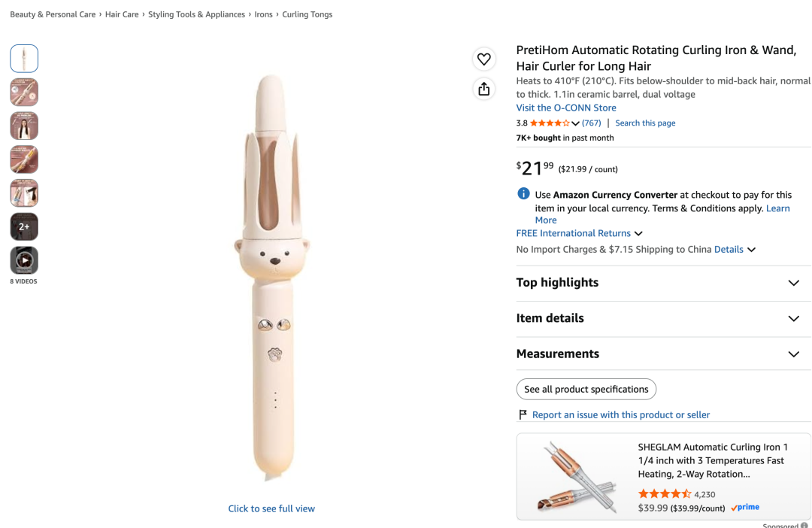Go to Hair Care breadcrumb
The image size is (812, 528).
click(122, 14)
